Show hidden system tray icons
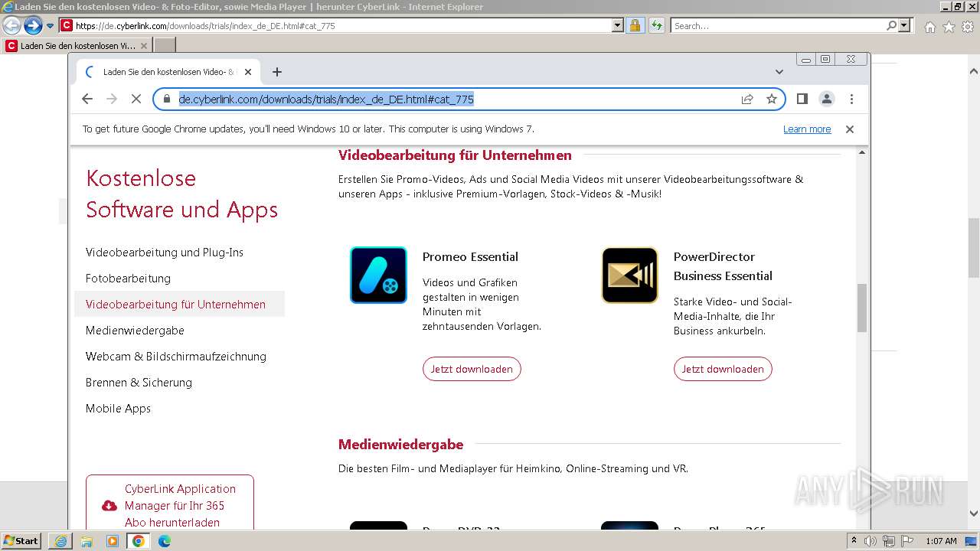The height and width of the screenshot is (551, 980). 853,541
